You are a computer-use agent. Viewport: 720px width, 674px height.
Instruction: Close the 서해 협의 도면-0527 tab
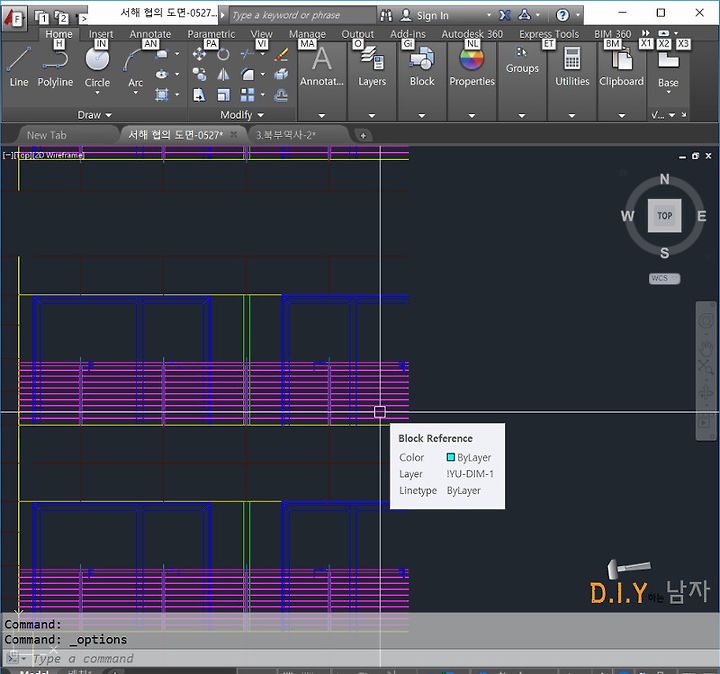[234, 135]
